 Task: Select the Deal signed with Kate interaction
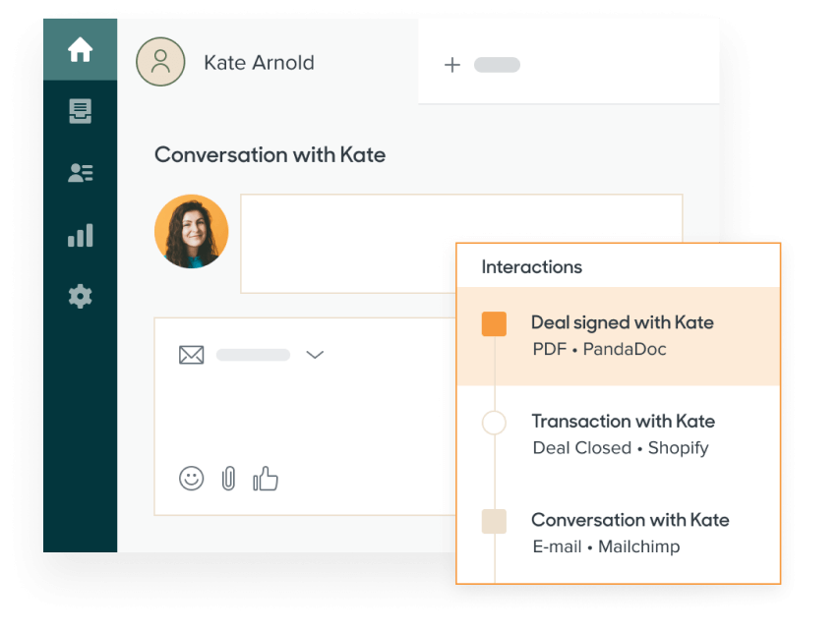(619, 336)
